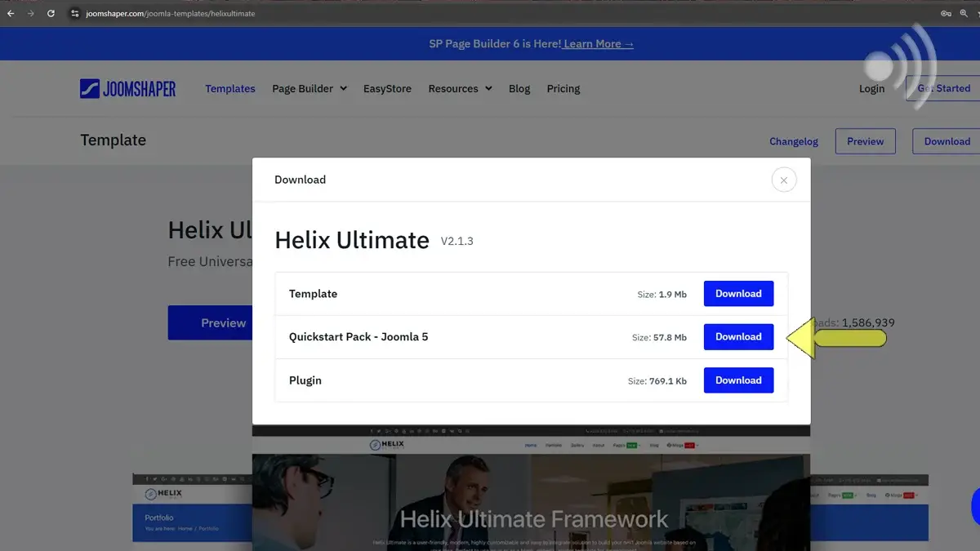
Task: Click the browser forward arrow
Action: 31,13
